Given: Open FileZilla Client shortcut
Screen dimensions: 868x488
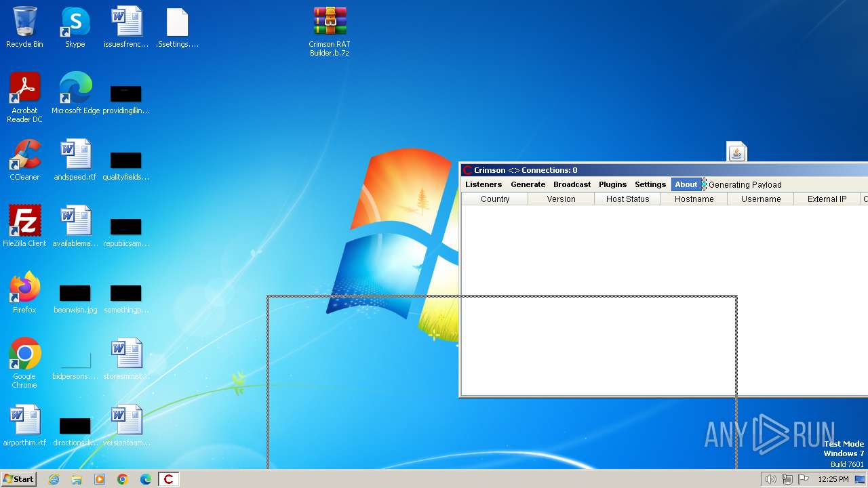Looking at the screenshot, I should [24, 226].
